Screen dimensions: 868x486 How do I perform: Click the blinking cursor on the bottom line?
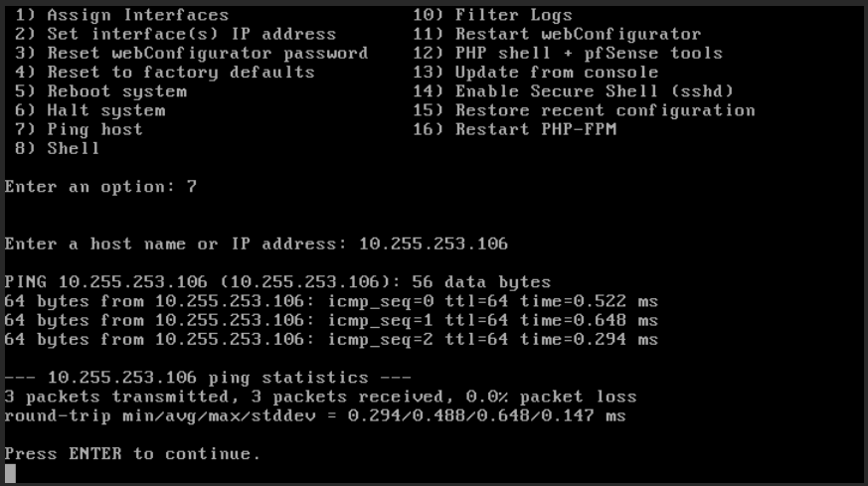pos(10,472)
